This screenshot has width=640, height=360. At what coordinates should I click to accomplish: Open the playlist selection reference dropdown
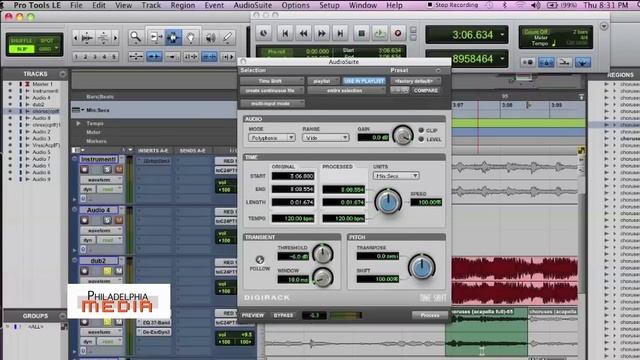[x=323, y=81]
